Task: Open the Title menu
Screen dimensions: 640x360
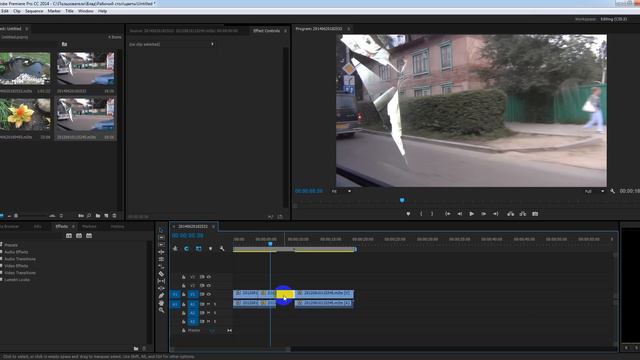Action: coord(69,11)
